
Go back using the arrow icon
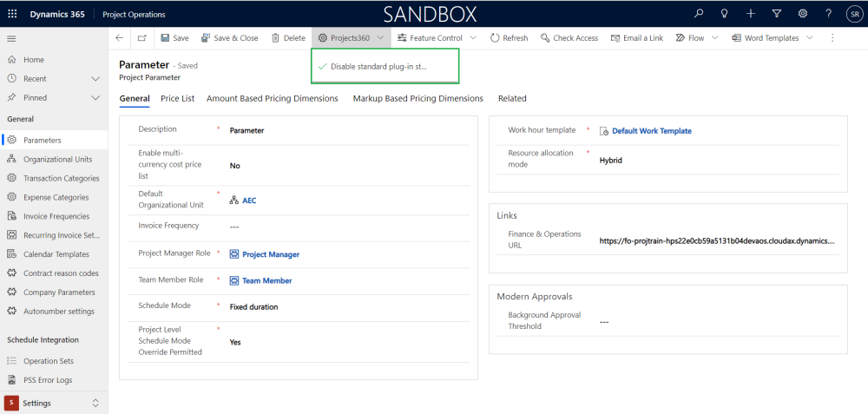pyautogui.click(x=119, y=37)
